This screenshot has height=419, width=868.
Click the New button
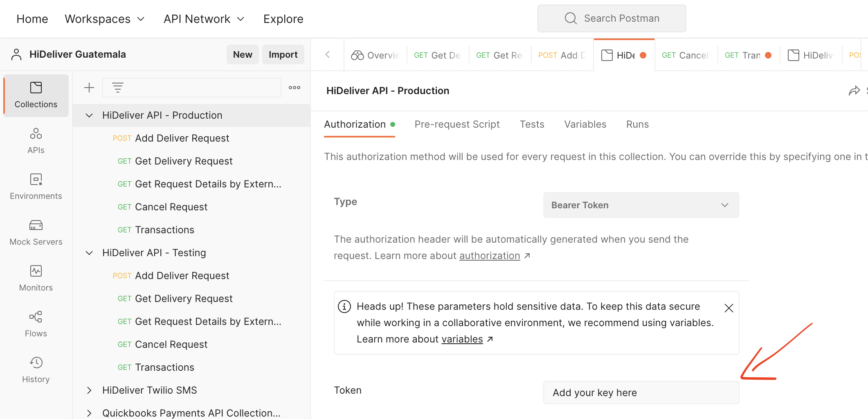coord(243,54)
